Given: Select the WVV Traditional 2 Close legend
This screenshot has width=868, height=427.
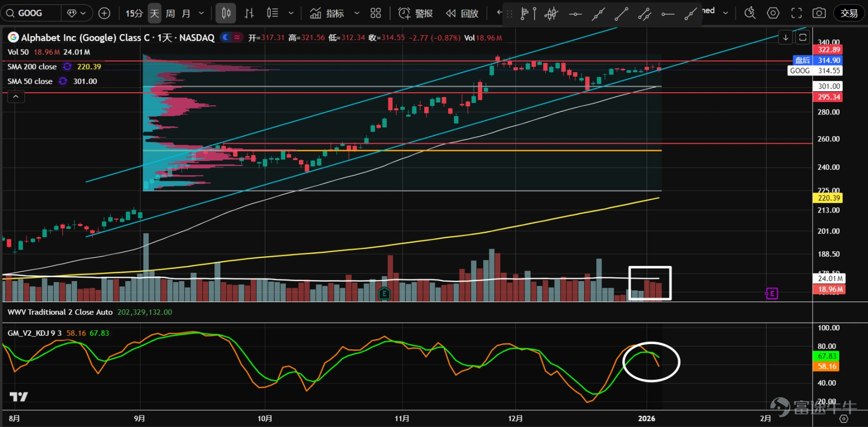Looking at the screenshot, I should [60, 313].
